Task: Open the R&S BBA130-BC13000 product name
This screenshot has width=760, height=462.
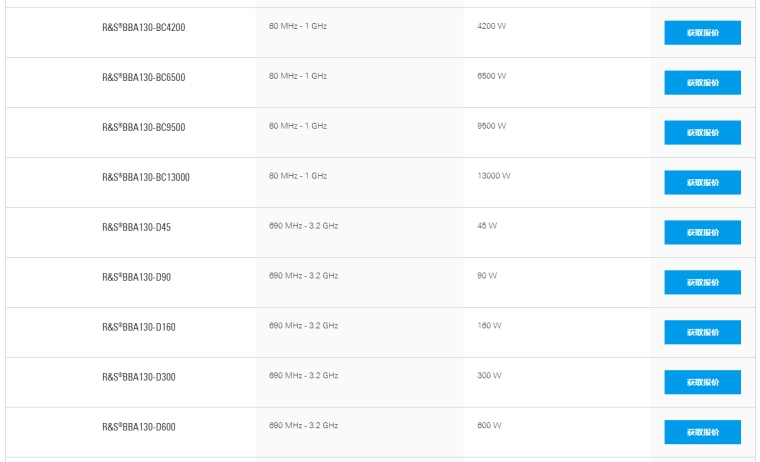Action: tap(146, 178)
